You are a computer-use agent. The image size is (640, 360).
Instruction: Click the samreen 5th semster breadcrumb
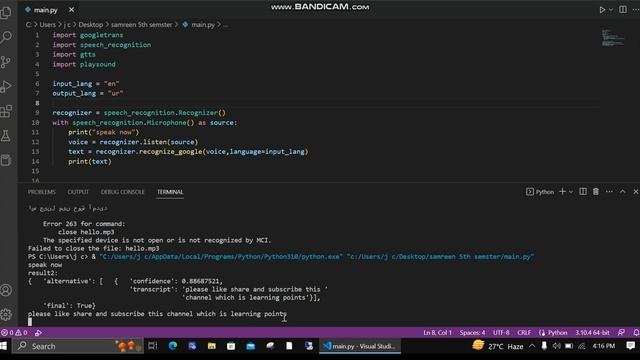tap(142, 24)
